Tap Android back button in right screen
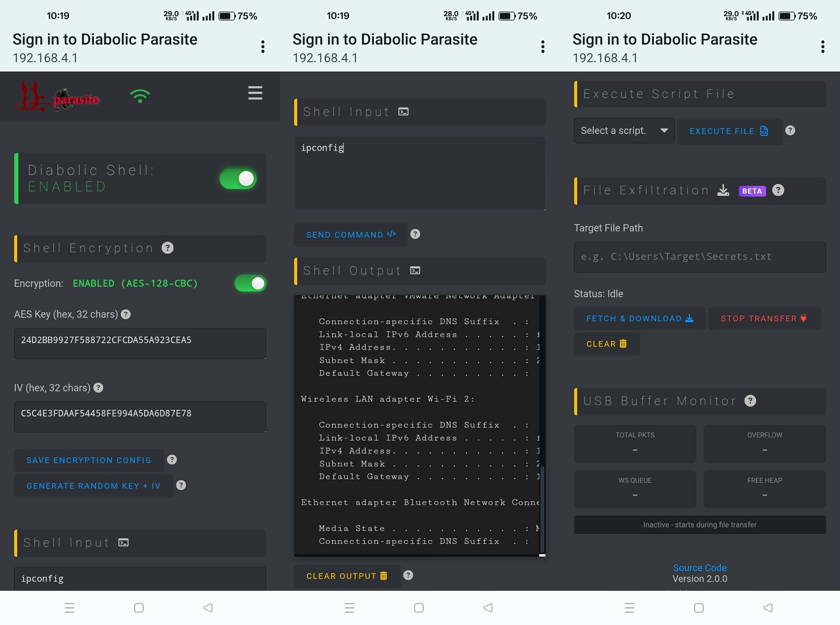 [768, 608]
